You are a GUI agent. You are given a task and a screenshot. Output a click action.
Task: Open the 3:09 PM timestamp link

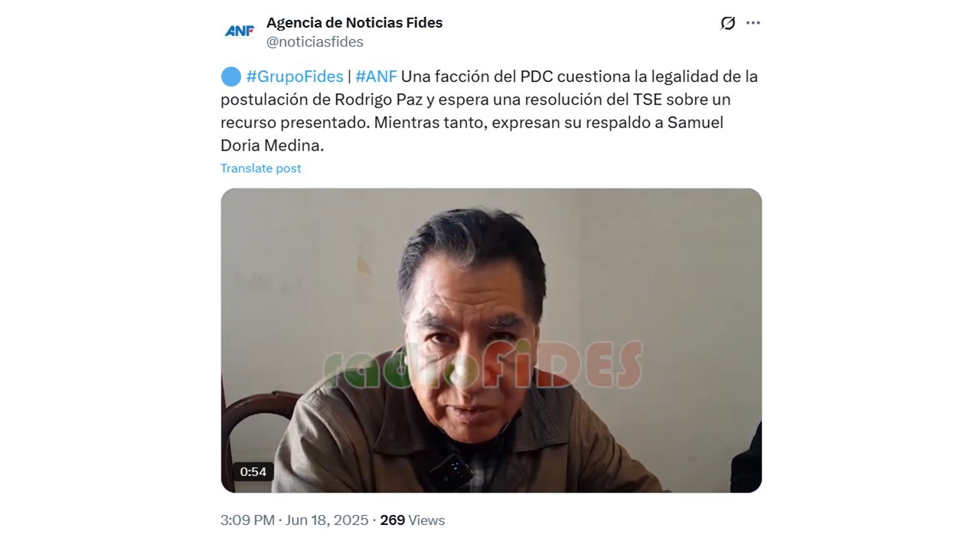[247, 520]
